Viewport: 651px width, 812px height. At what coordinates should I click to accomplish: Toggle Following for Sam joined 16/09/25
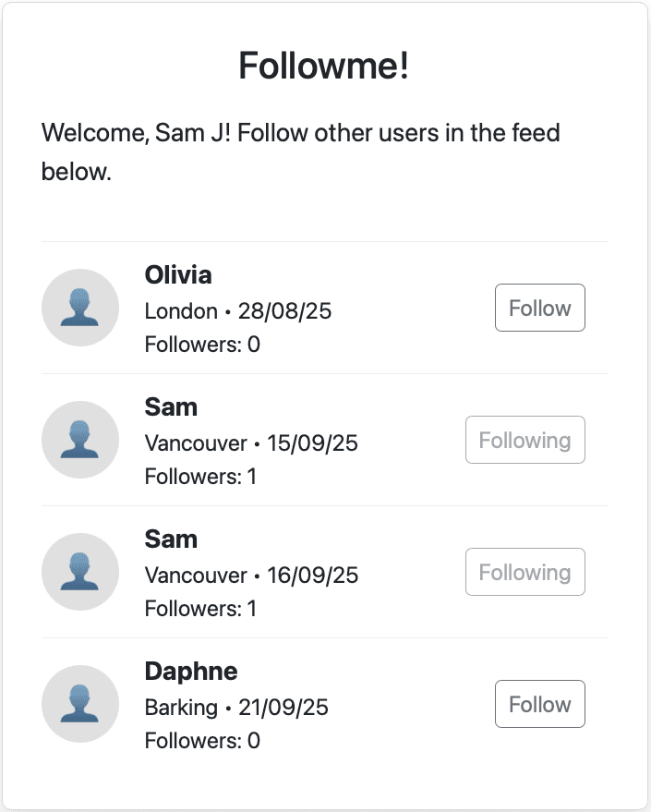(524, 572)
